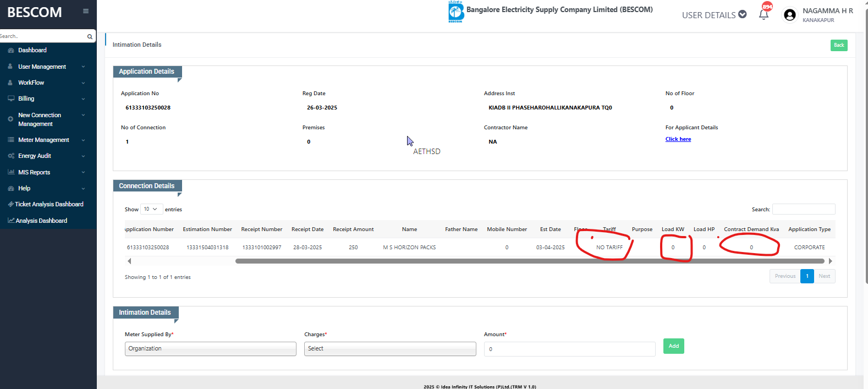Expand the Meter Management submenu chevron
The image size is (868, 389).
83,140
